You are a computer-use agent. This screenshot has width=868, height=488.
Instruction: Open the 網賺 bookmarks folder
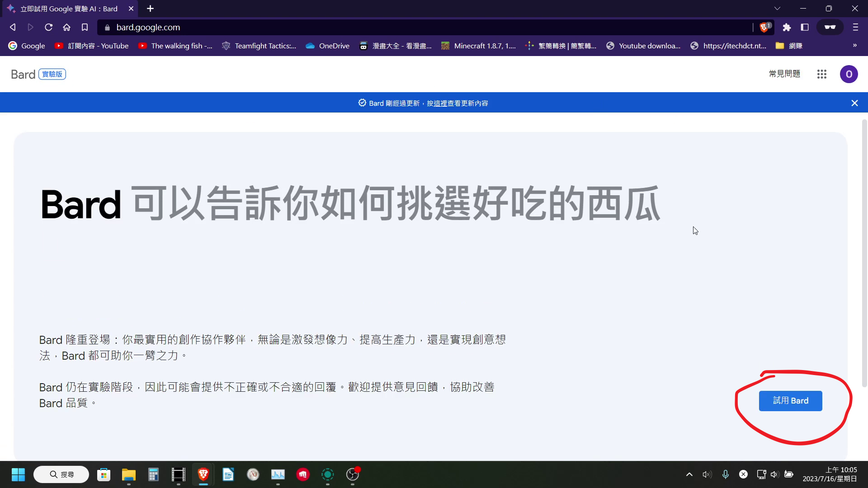pyautogui.click(x=789, y=46)
